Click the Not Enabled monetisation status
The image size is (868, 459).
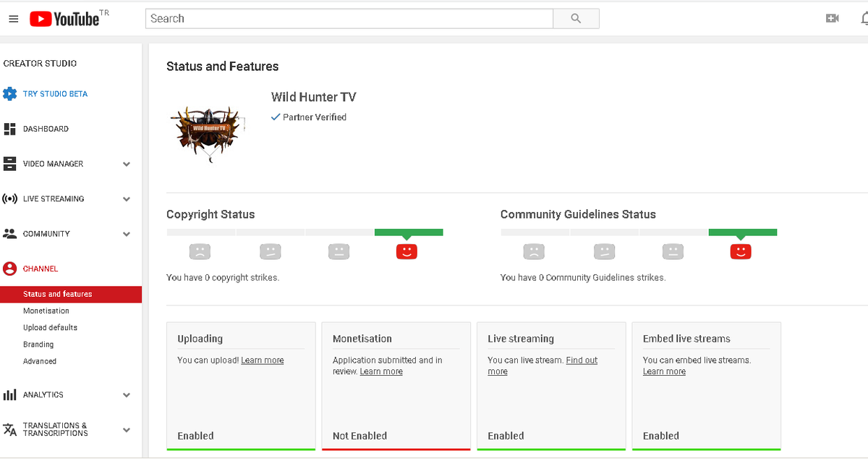(359, 436)
